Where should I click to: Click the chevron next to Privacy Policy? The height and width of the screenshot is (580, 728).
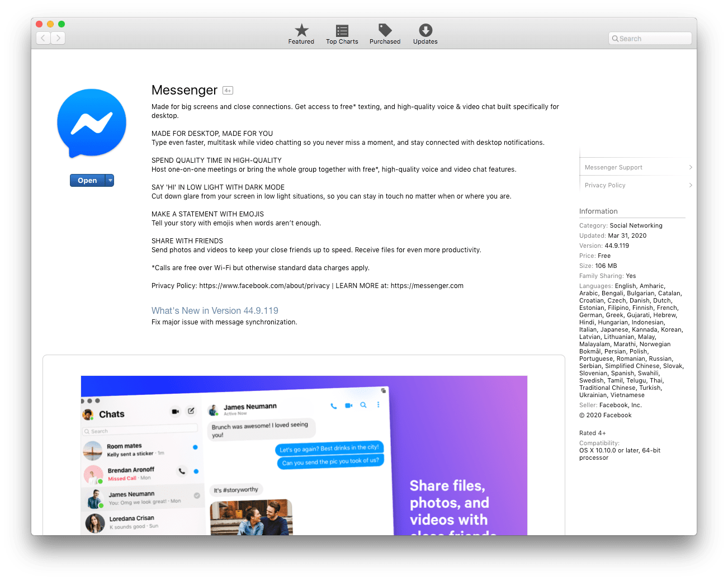[x=691, y=185]
